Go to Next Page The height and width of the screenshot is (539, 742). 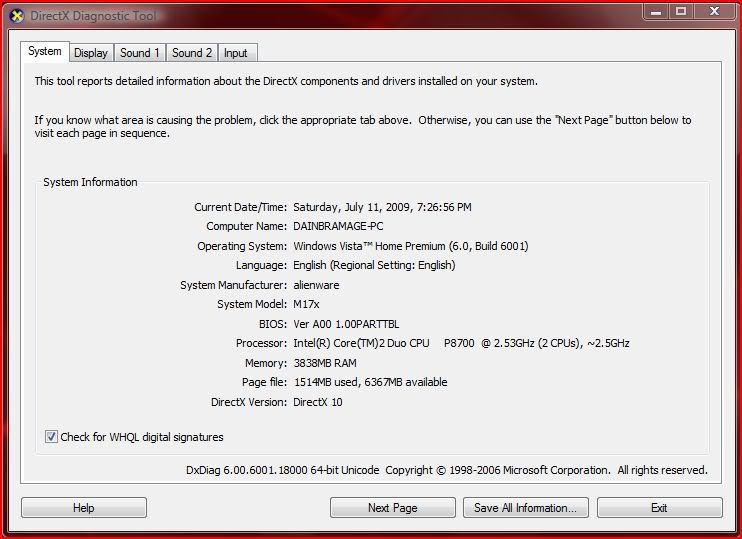pos(393,508)
